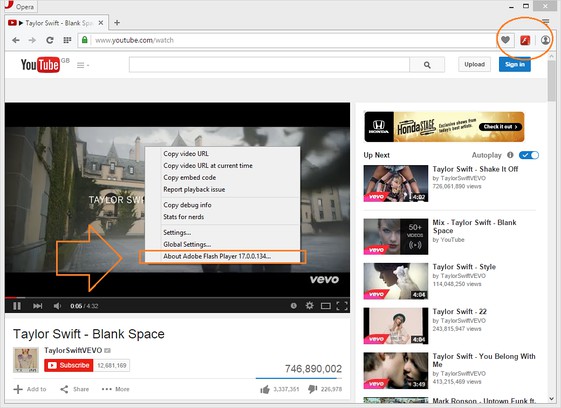
Task: Subscribe to TaylorSwiftVEVO
Action: 69,365
